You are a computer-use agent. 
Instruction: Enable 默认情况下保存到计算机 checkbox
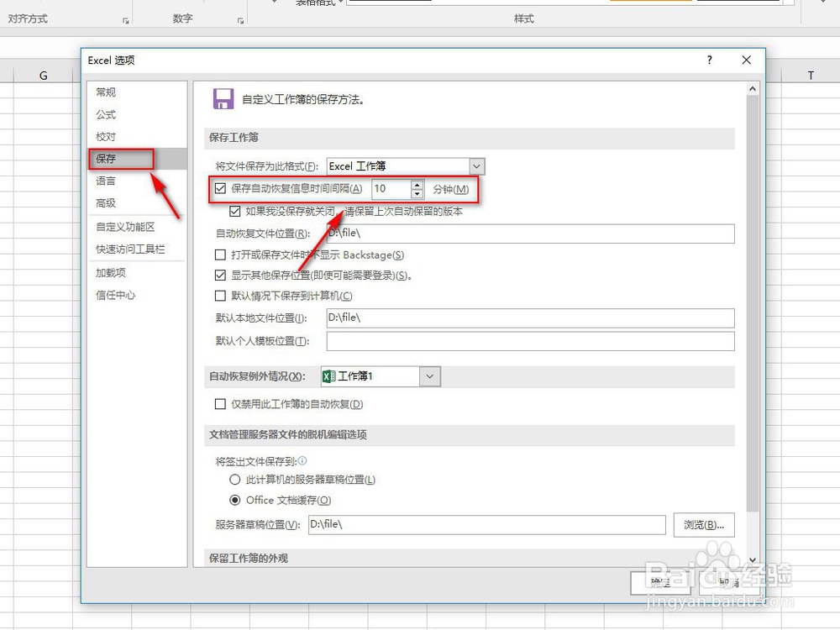pos(220,296)
